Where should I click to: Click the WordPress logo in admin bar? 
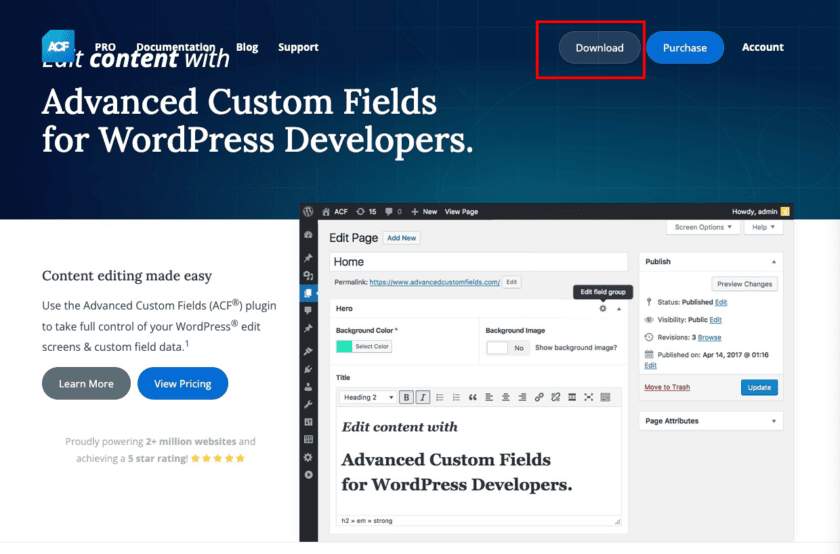(x=310, y=212)
